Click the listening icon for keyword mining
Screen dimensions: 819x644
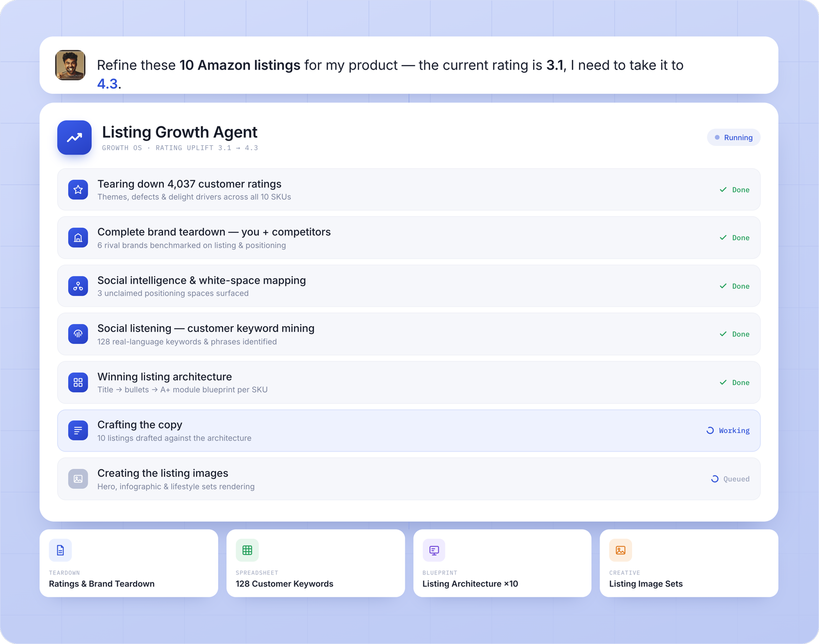click(x=78, y=334)
